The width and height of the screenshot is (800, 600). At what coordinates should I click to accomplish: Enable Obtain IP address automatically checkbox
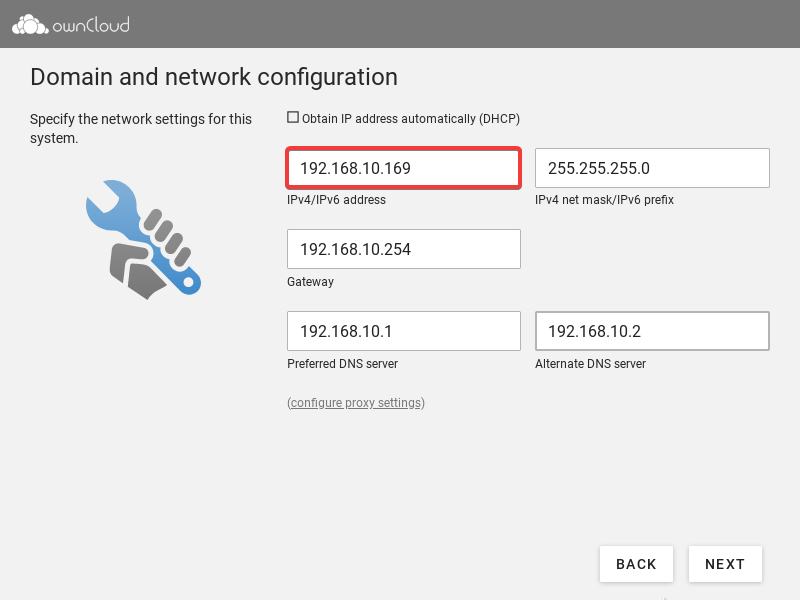click(x=293, y=118)
